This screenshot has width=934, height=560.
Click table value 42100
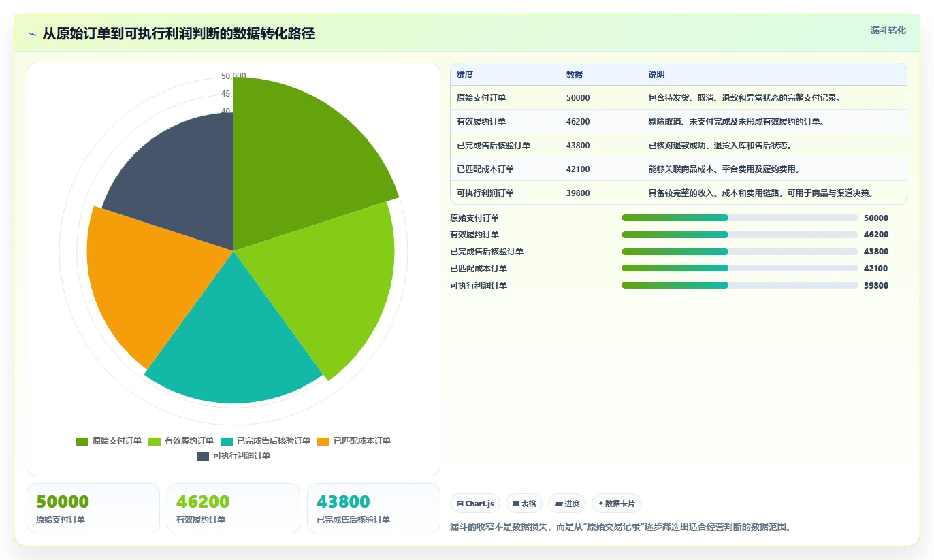578,169
